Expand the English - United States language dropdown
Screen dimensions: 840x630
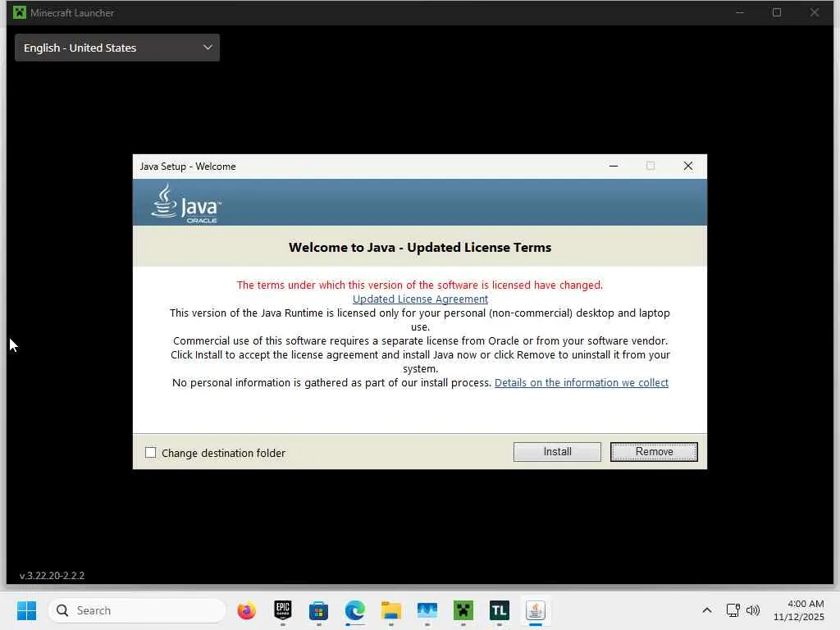click(x=117, y=48)
